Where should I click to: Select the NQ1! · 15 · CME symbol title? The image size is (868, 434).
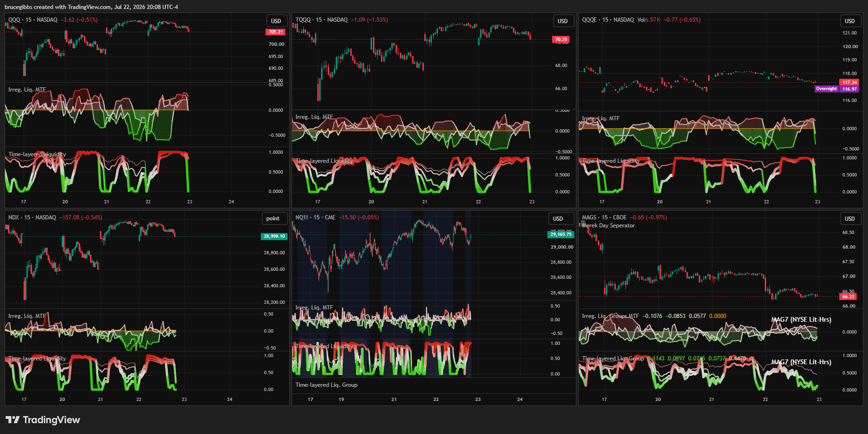coord(315,217)
